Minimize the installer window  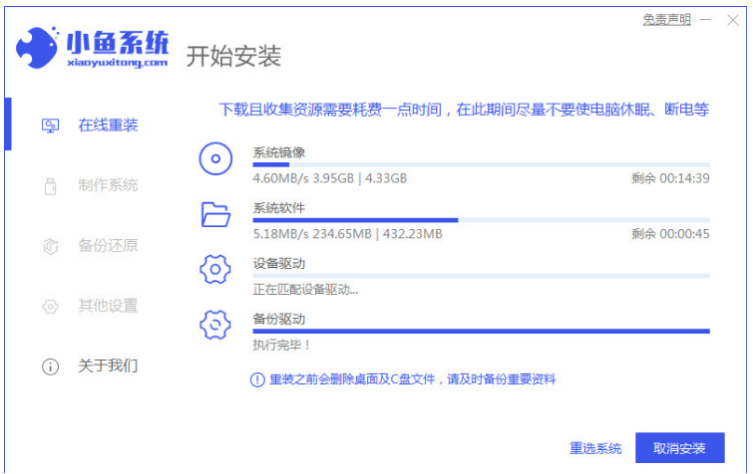coord(707,19)
